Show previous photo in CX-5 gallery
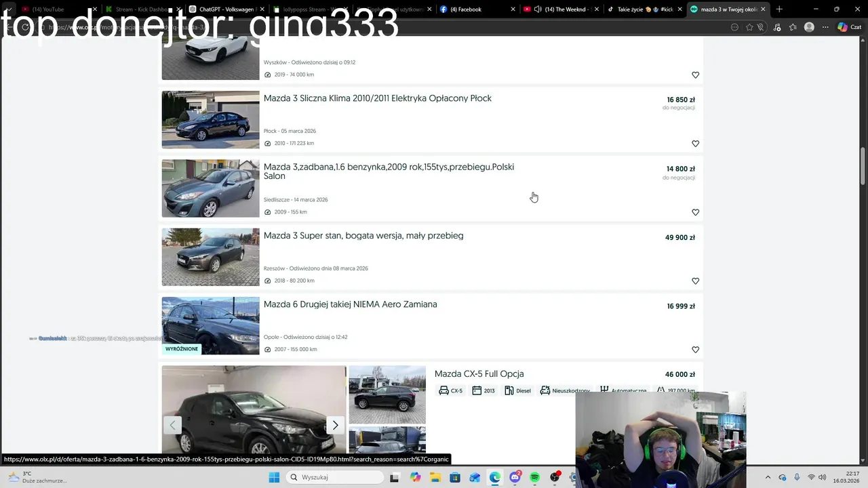Image resolution: width=868 pixels, height=488 pixels. coord(172,425)
